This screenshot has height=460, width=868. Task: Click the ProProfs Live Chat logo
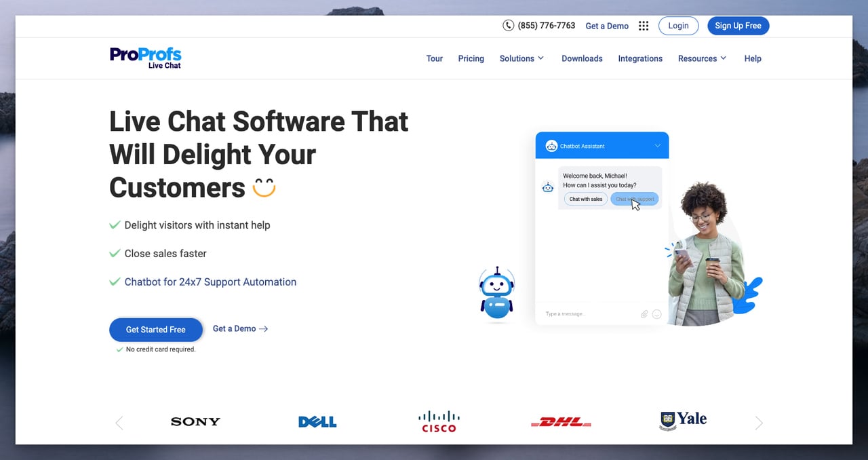tap(145, 57)
